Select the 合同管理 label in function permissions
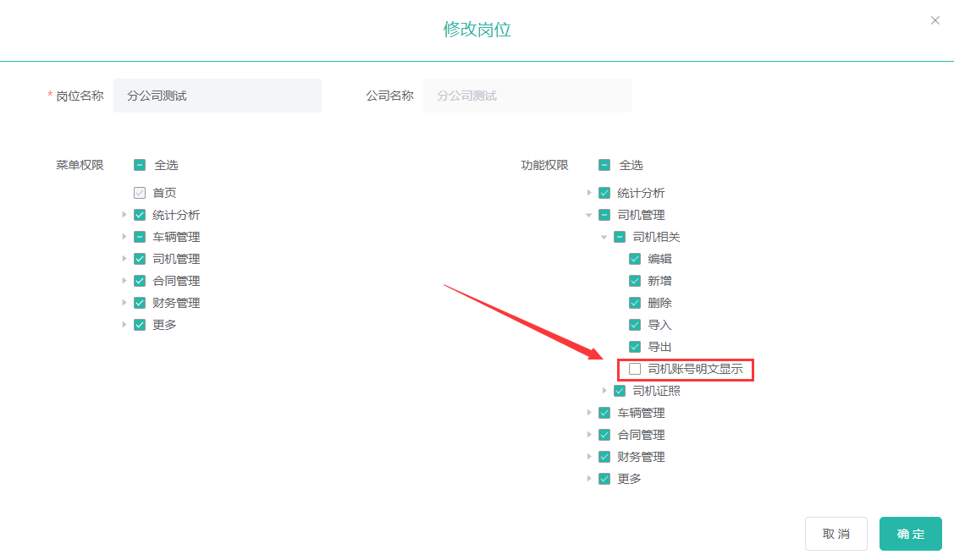The image size is (954, 560). pyautogui.click(x=641, y=435)
